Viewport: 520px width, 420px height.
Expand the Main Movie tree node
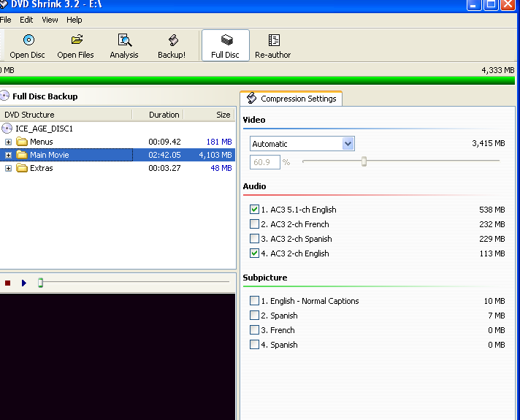[8, 156]
